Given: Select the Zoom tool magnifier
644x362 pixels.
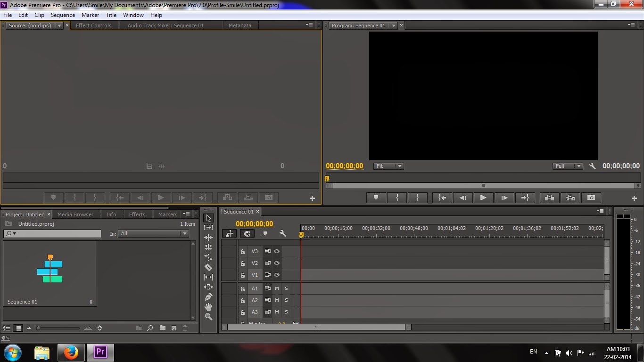Looking at the screenshot, I should point(208,317).
